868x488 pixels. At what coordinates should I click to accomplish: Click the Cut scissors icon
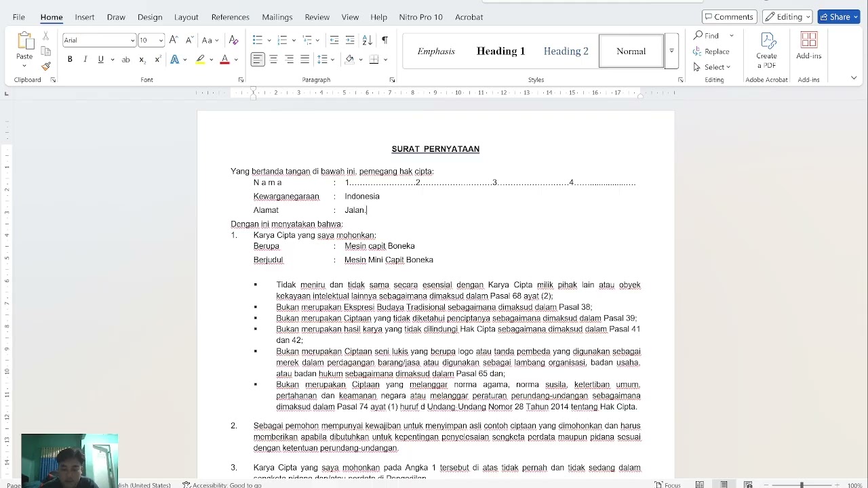coord(45,37)
